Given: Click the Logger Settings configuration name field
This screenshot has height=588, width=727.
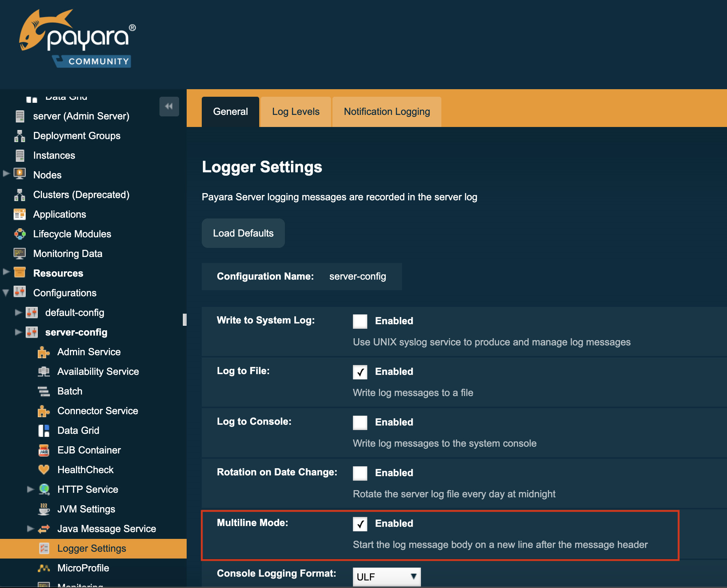Looking at the screenshot, I should [x=358, y=277].
